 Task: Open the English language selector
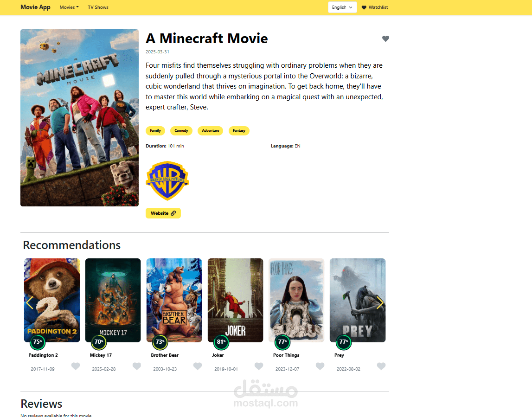(x=342, y=7)
